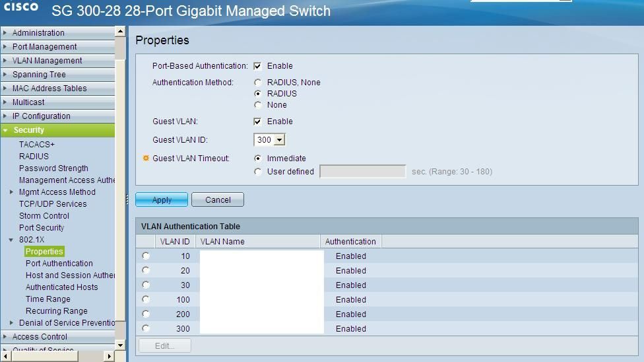Open the 802.1X Properties page
644x362 pixels.
tap(44, 251)
